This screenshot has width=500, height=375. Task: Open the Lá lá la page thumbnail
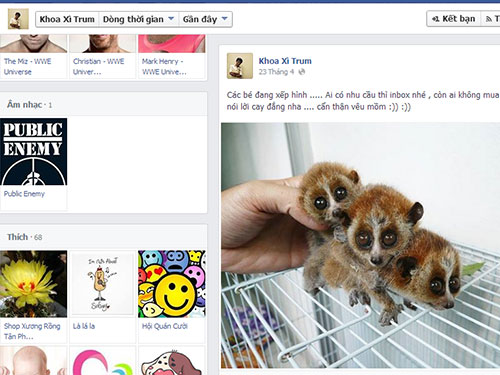[103, 284]
